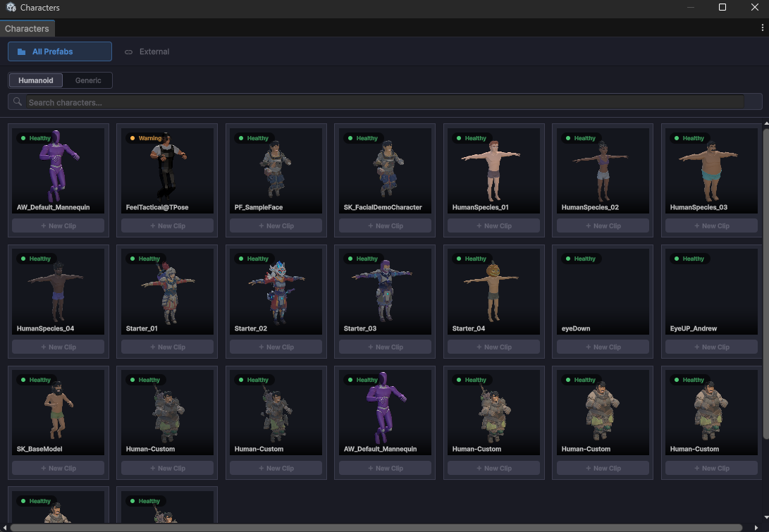
Task: Select the HumanSpecies_03 character thumbnail
Action: pos(712,171)
